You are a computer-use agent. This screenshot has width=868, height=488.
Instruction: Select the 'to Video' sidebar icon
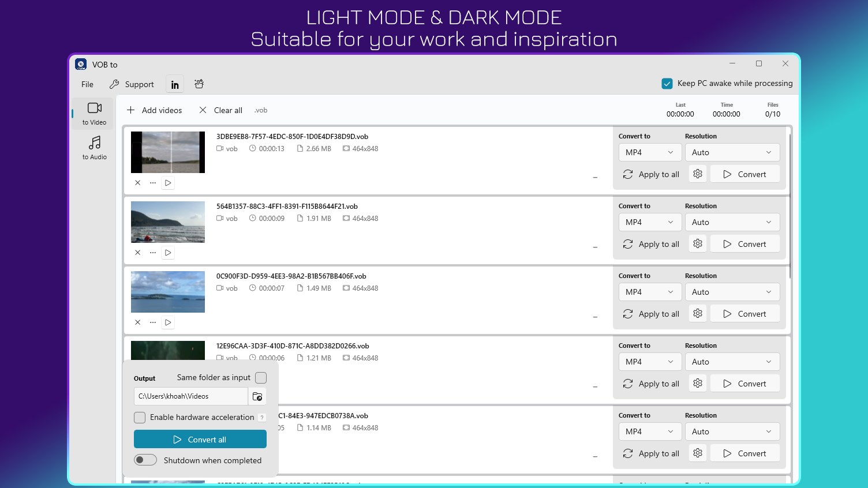pos(94,113)
